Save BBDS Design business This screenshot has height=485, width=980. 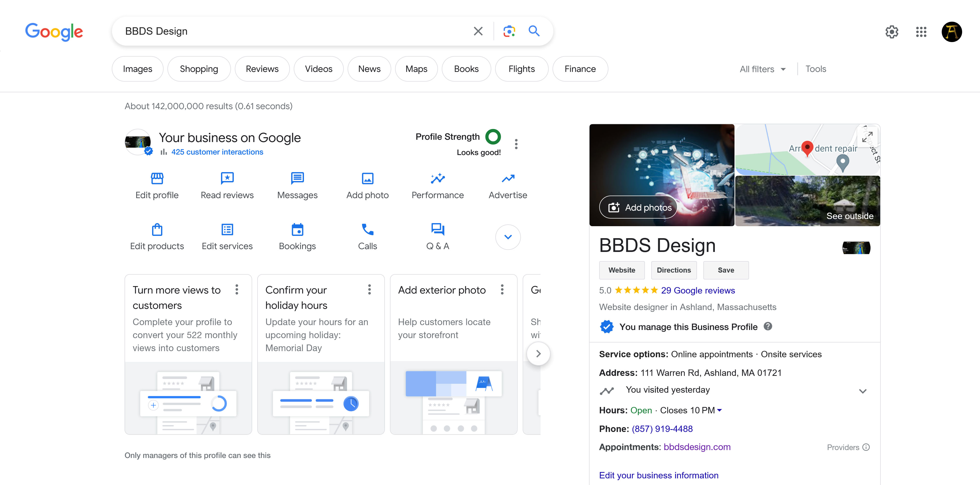click(726, 270)
